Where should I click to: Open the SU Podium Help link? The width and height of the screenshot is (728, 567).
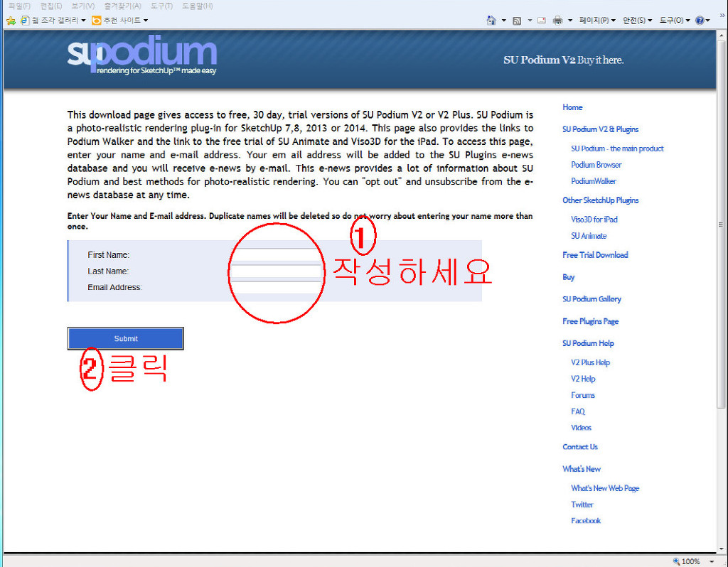click(x=588, y=343)
